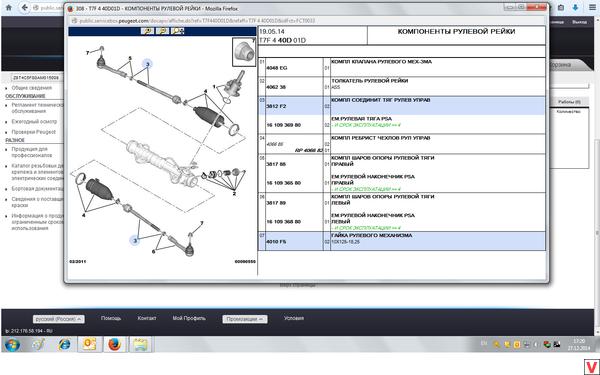Screen dimensions: 600x375
Task: Select part row 4010 F5 in the table
Action: [x=402, y=241]
